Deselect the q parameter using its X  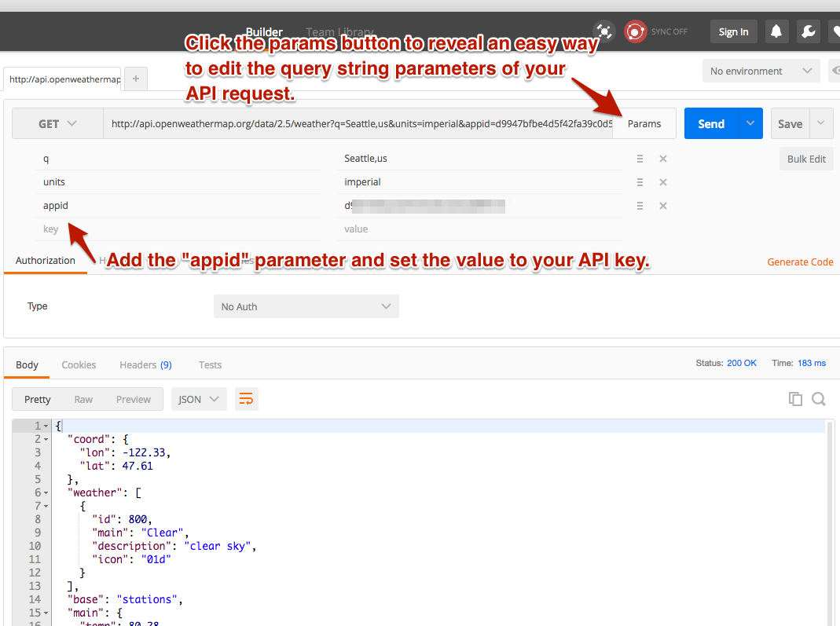tap(662, 158)
